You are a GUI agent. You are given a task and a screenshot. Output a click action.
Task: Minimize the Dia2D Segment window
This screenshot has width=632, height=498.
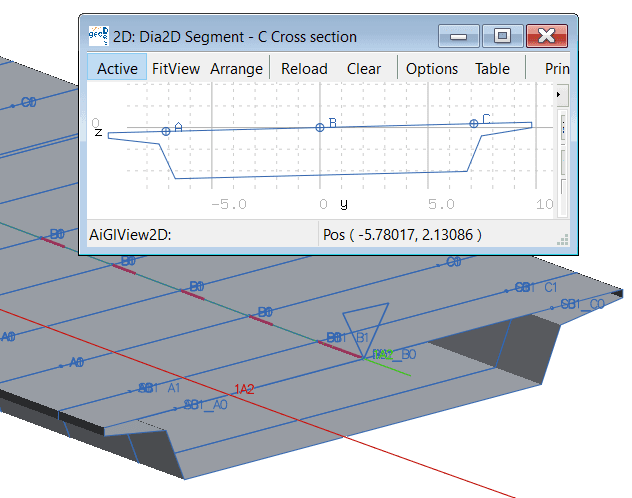pyautogui.click(x=459, y=37)
